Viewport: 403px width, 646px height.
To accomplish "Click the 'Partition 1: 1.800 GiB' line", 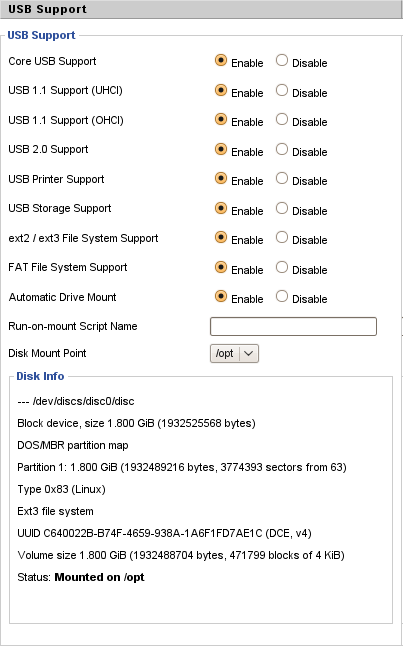I will point(182,468).
